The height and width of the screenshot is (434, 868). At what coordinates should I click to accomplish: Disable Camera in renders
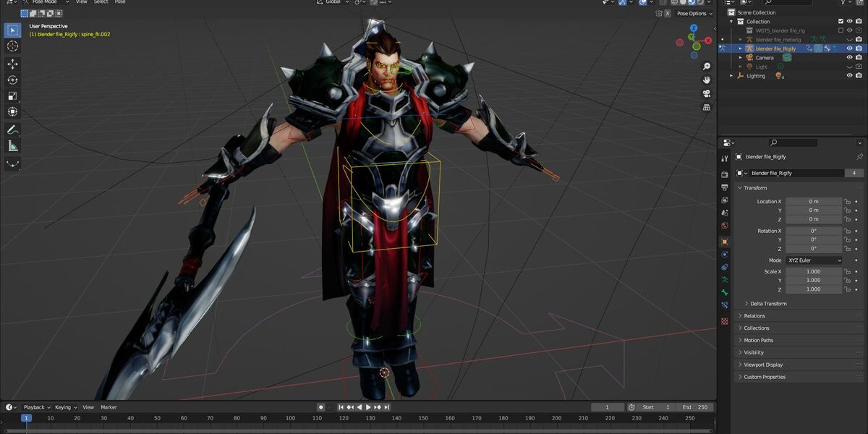point(859,58)
